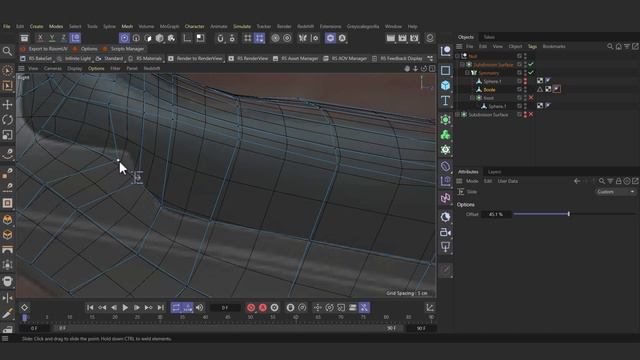Click the Light icon in right palette

(x=445, y=247)
